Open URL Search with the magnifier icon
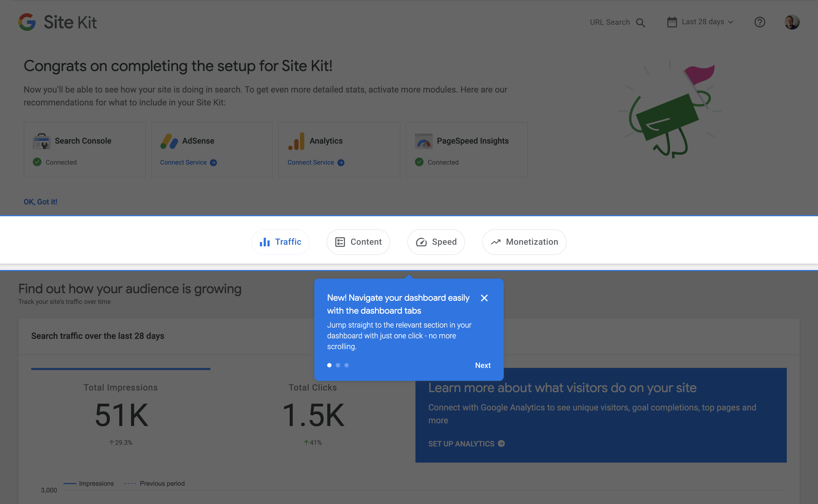Screen dimensions: 818x504 pos(641,22)
